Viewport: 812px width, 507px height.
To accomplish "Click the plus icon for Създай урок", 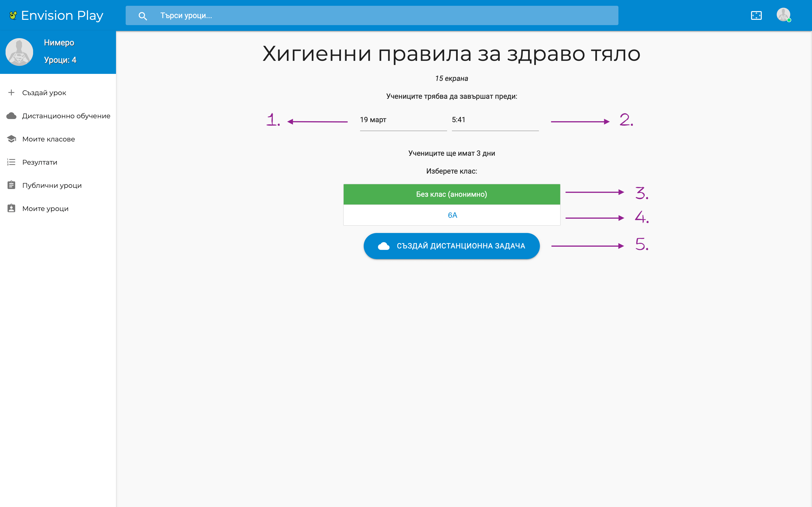I will click(x=11, y=92).
